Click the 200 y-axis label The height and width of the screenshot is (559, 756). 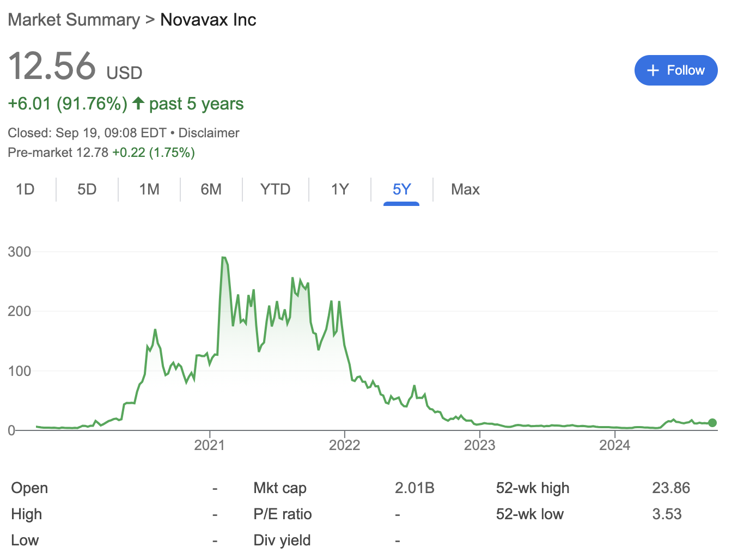[20, 311]
